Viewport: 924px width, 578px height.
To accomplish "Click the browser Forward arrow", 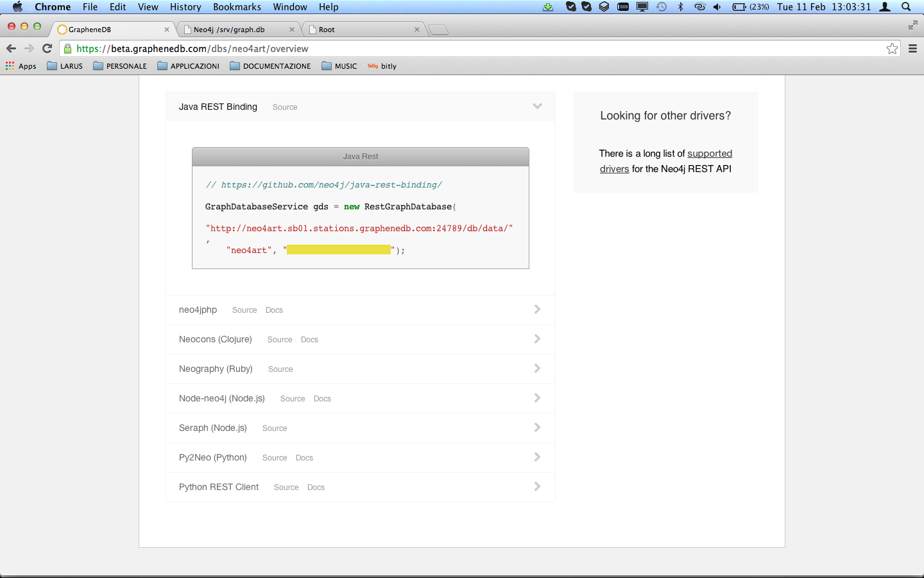I will point(29,49).
